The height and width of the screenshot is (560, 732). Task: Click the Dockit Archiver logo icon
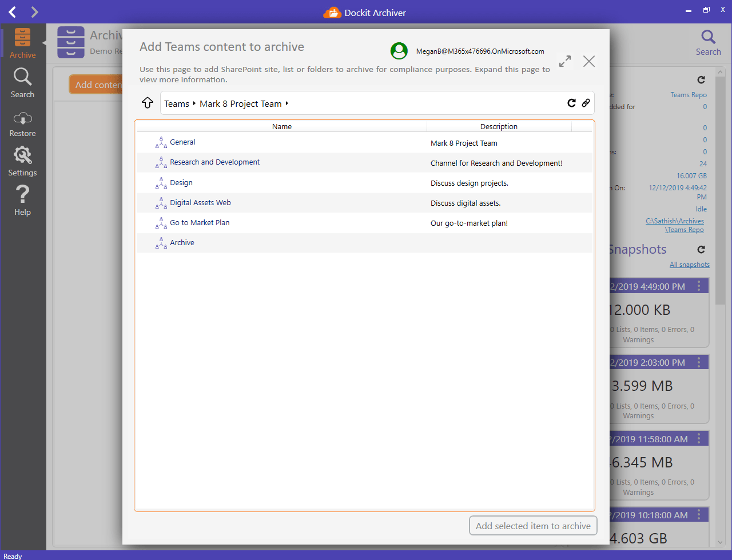[x=332, y=13]
